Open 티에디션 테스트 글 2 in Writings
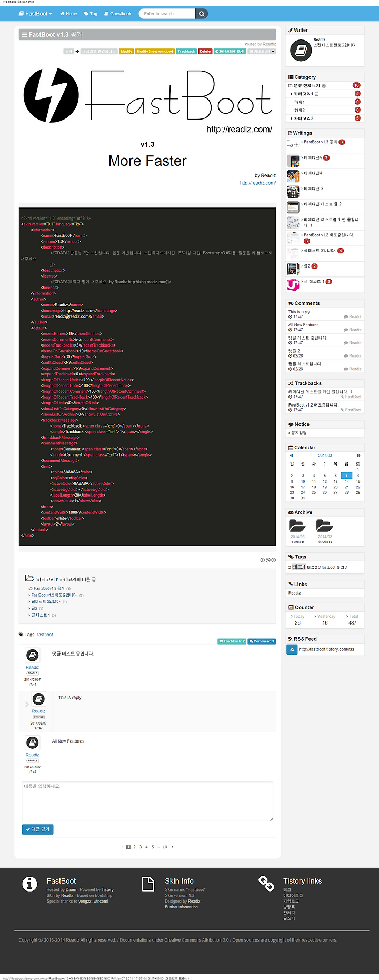This screenshot has width=379, height=980. [x=322, y=204]
